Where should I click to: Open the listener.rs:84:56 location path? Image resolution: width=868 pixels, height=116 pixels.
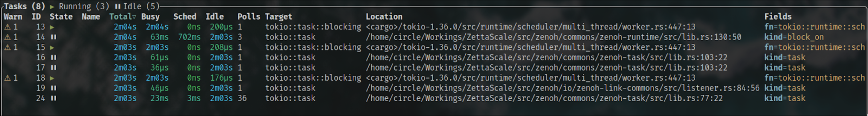(562, 88)
